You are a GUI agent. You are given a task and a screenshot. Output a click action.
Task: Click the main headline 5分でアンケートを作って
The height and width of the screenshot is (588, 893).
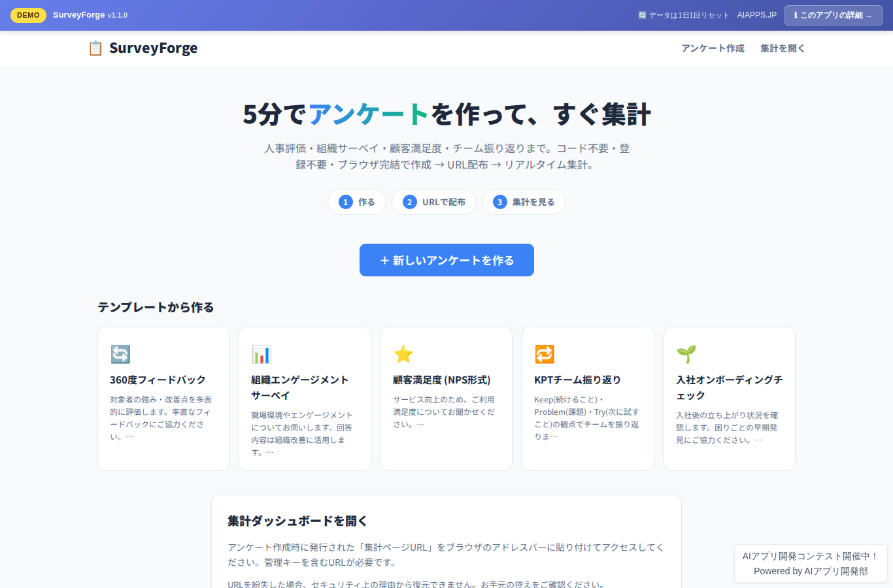click(x=446, y=114)
